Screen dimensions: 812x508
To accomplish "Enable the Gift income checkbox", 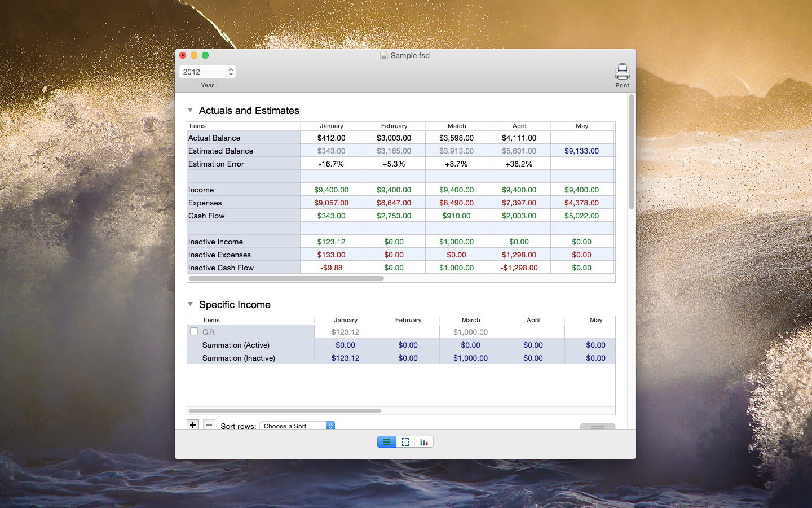I will coord(194,332).
